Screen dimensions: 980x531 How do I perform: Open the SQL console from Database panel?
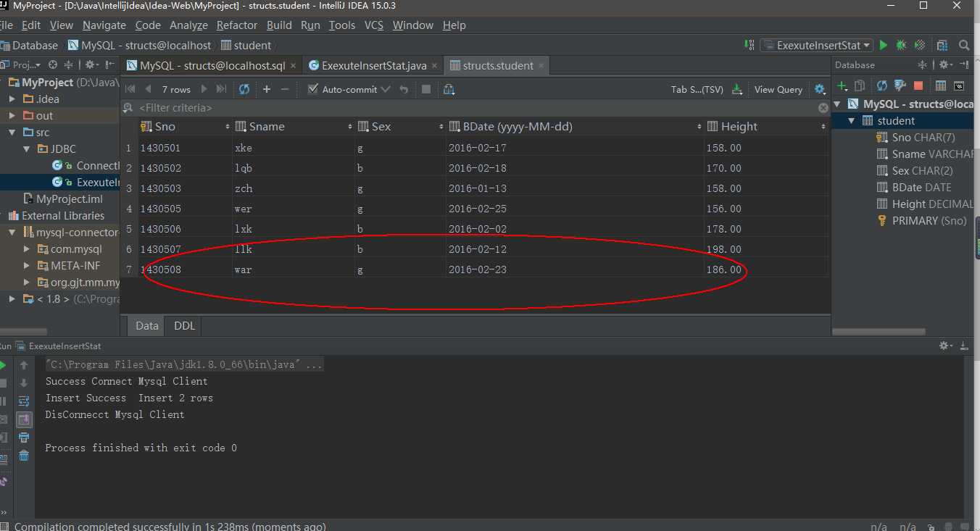pyautogui.click(x=959, y=85)
